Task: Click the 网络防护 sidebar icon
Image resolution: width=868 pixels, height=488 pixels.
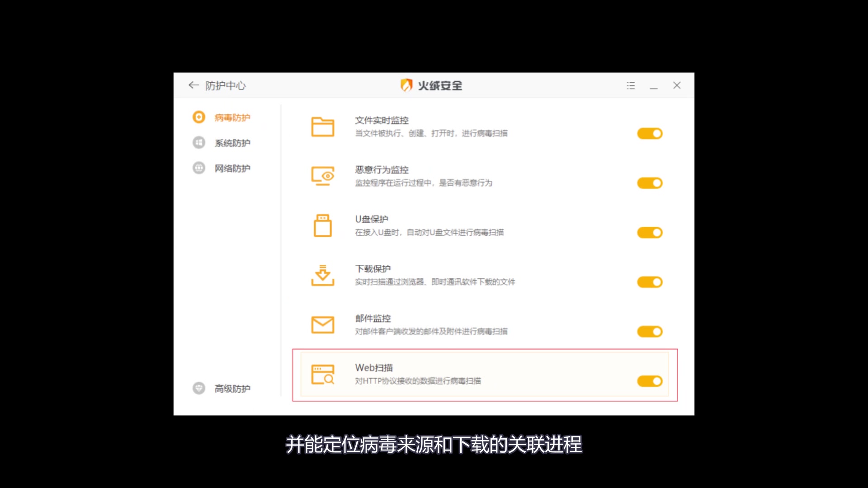Action: pos(199,168)
